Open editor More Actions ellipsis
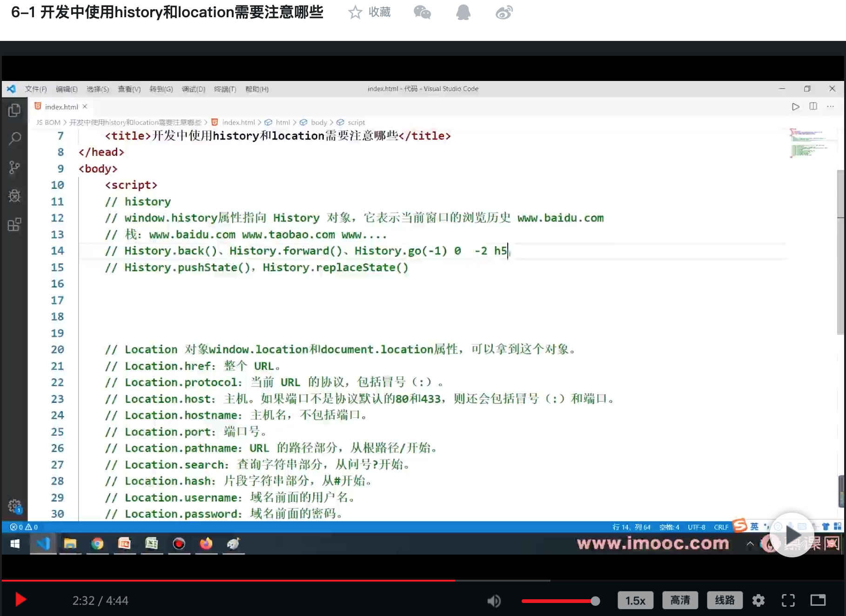The image size is (846, 616). (x=830, y=107)
